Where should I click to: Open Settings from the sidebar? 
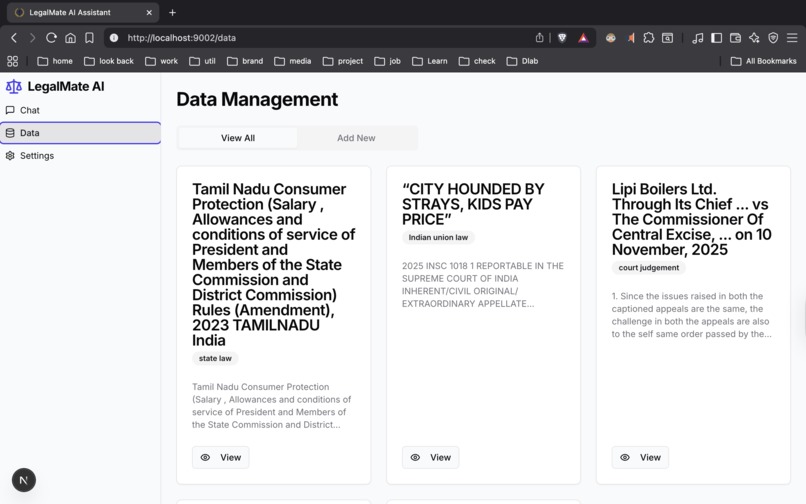[x=80, y=155]
